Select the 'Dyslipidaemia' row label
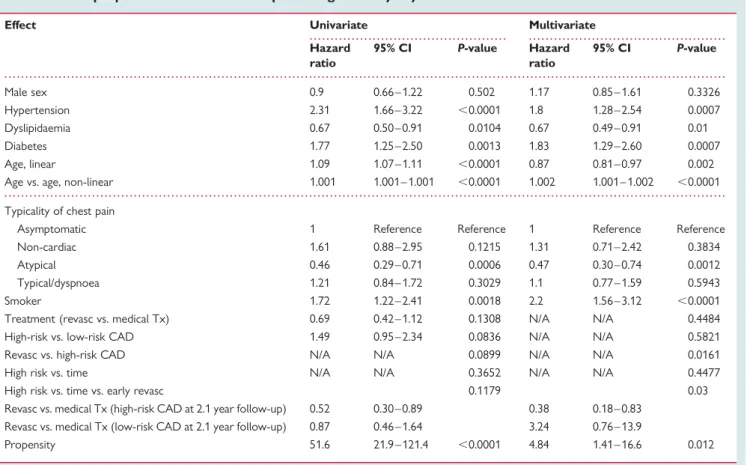Image resolution: width=750 pixels, height=465 pixels. 37,128
